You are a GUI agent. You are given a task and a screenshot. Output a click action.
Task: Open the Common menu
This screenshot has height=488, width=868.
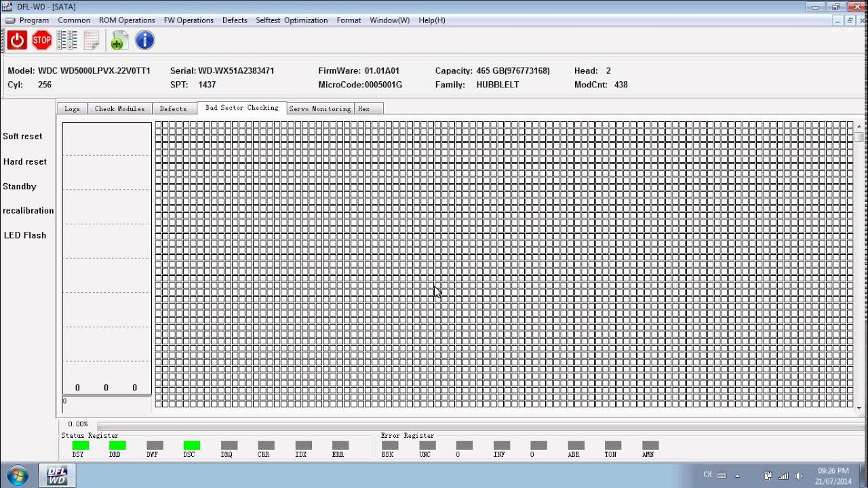click(x=74, y=20)
